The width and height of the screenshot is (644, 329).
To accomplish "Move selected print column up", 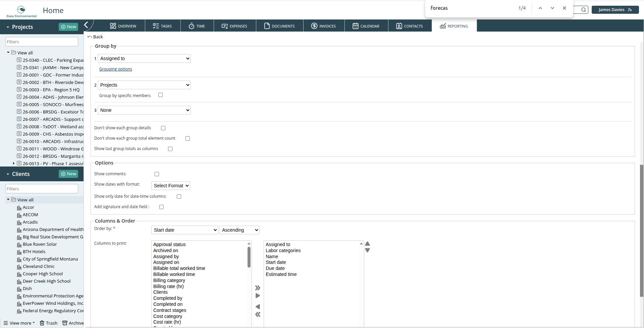I will click(368, 244).
